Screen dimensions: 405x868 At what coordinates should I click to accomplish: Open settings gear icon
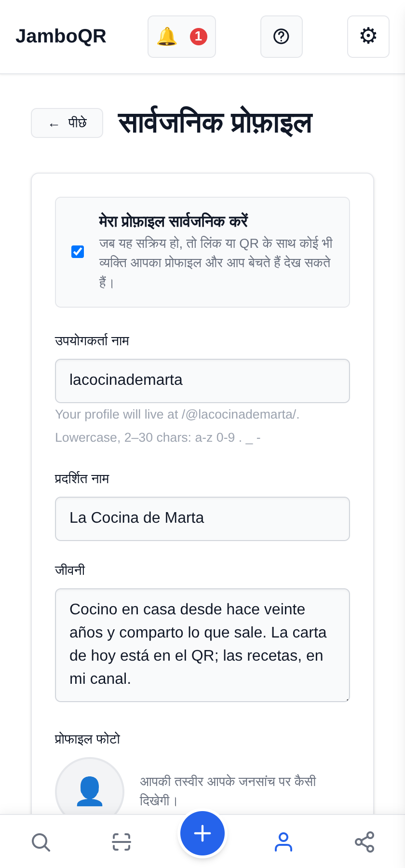tap(368, 37)
